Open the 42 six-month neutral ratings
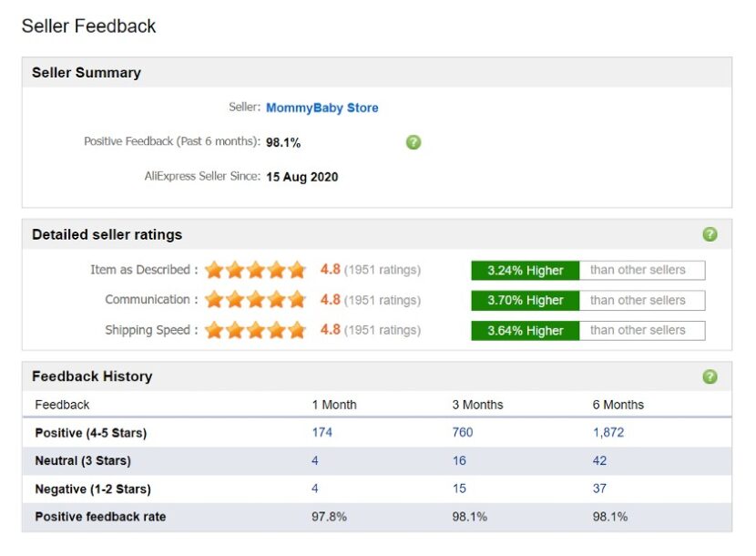 598,460
